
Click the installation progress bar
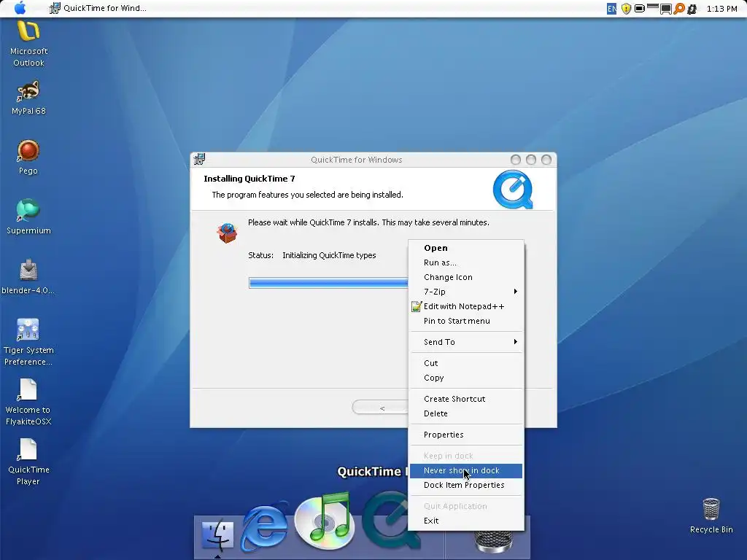click(328, 283)
